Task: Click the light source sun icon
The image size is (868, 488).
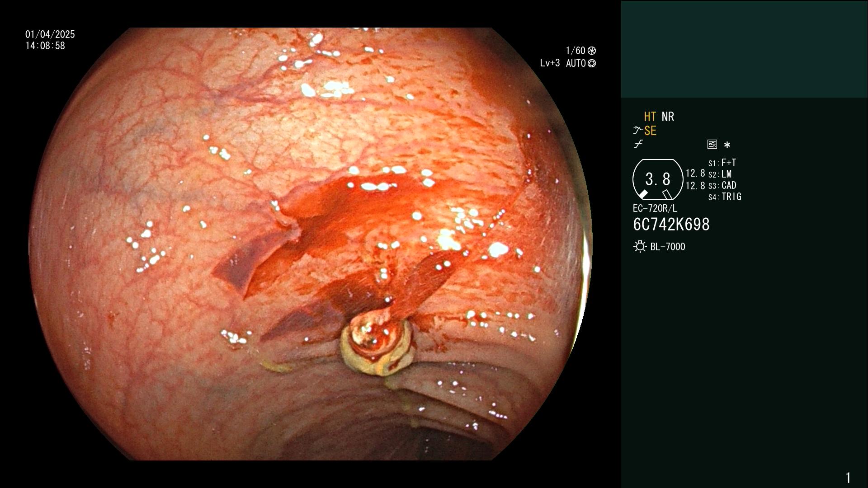Action: click(640, 247)
